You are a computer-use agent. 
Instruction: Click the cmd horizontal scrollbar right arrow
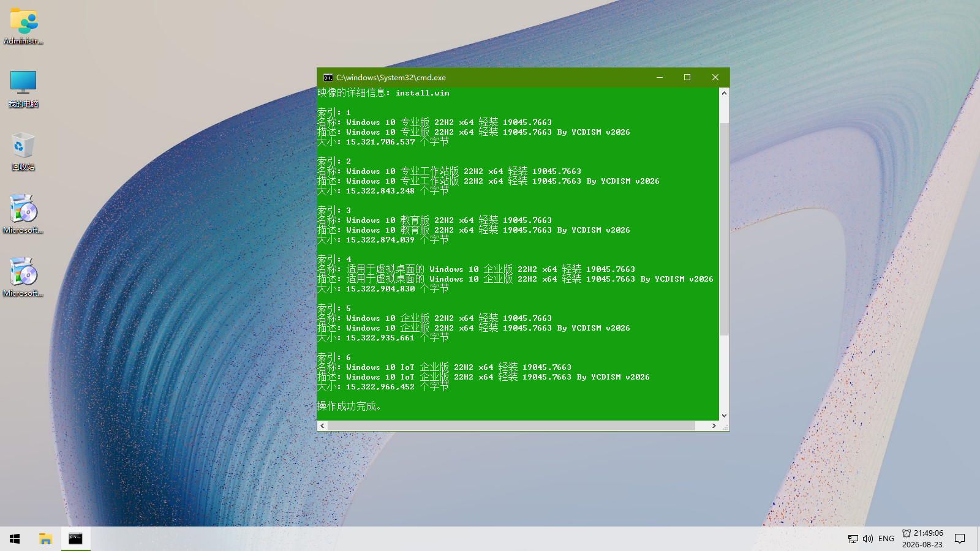[x=714, y=425]
